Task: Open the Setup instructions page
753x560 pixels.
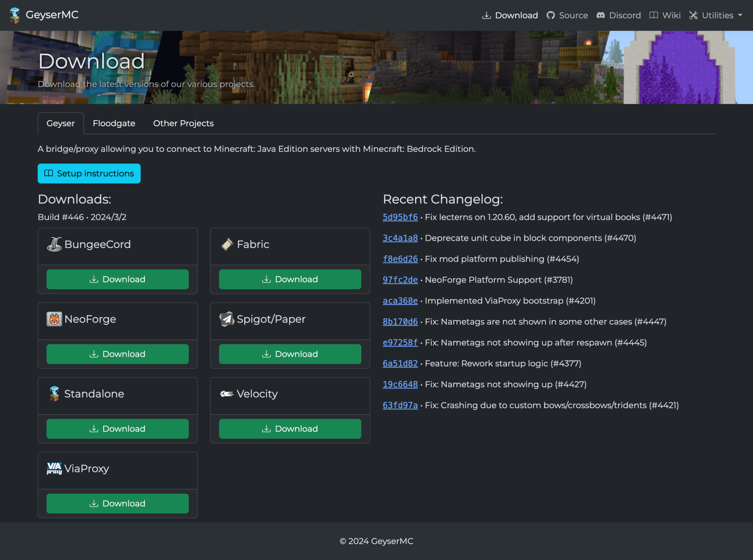Action: pyautogui.click(x=89, y=173)
